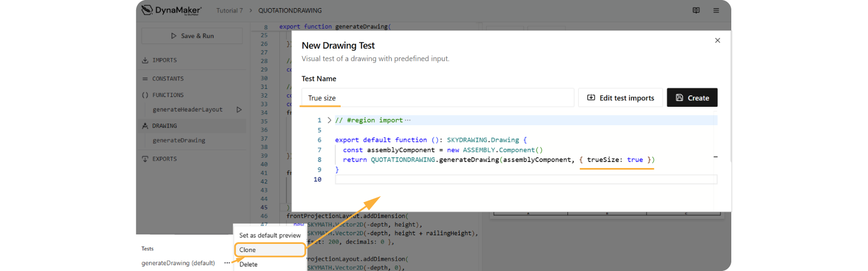Screen dimensions: 868x271
Task: Click the DynaMaker logo
Action: 171,10
